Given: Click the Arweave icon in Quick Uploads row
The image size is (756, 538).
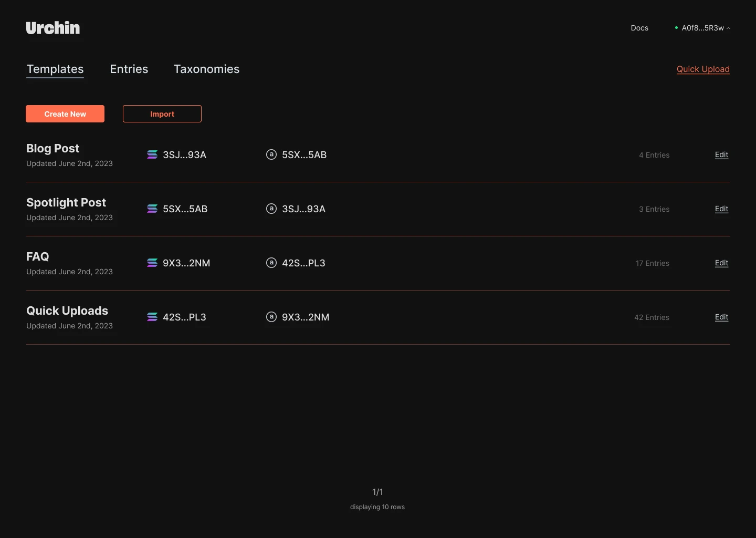Looking at the screenshot, I should 271,317.
